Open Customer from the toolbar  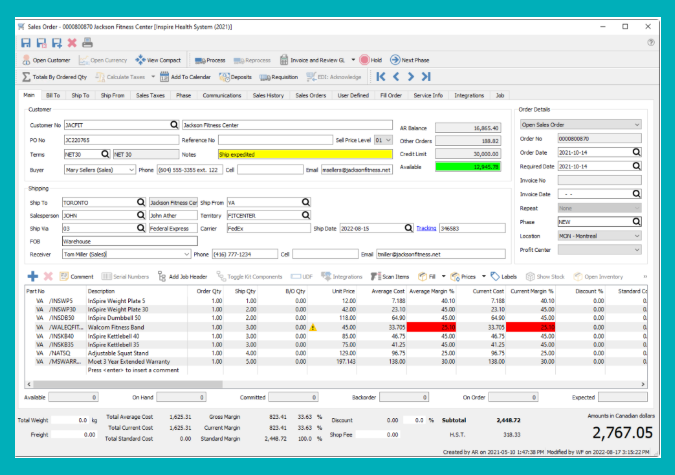pos(46,60)
